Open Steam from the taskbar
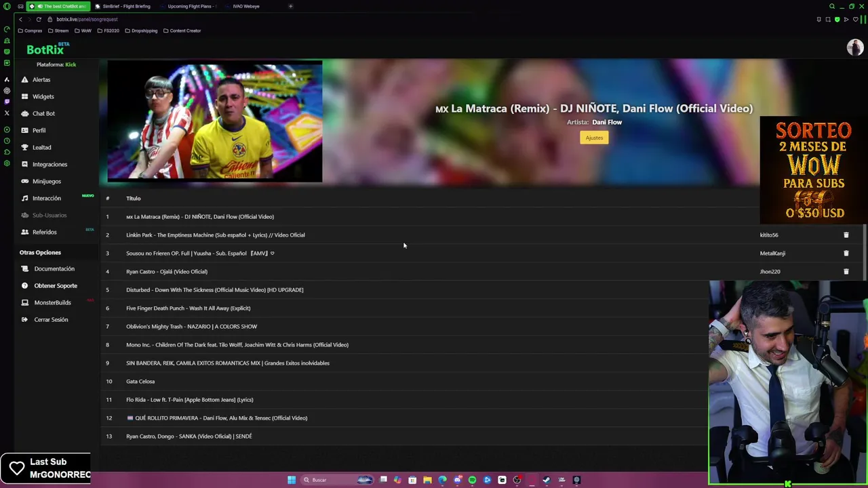 (547, 480)
